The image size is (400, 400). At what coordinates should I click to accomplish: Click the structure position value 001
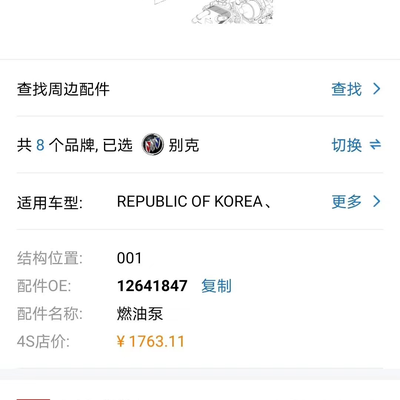129,258
